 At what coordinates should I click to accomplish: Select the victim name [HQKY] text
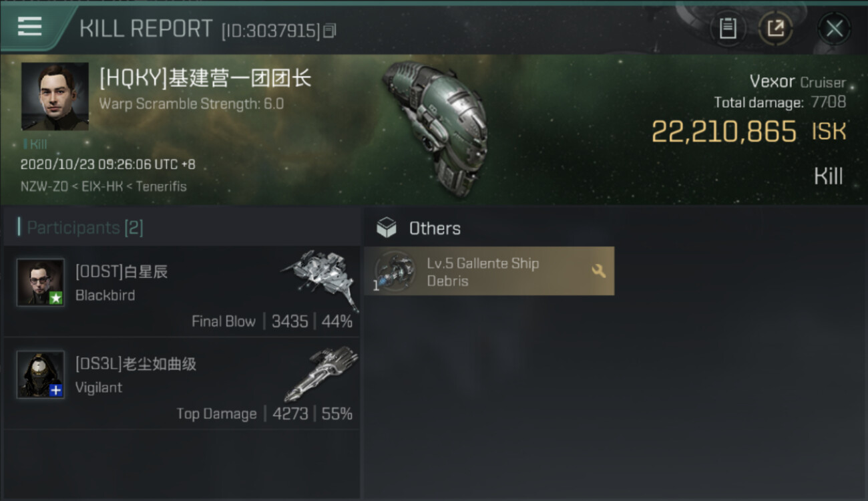[x=206, y=79]
